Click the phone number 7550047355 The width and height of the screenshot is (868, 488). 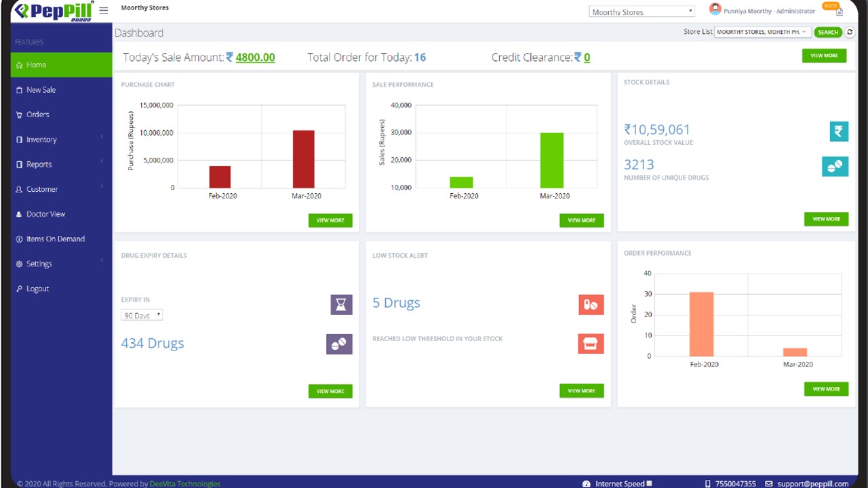[736, 484]
